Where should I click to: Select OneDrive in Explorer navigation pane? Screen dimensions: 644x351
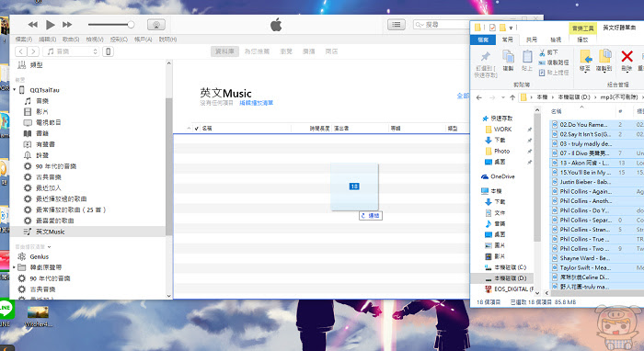[498, 176]
